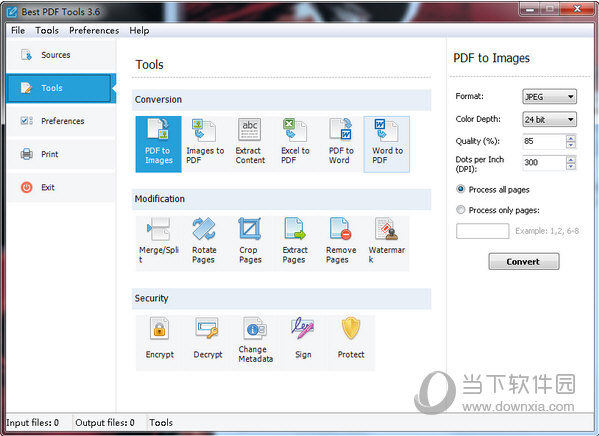Viewport: 599px width, 436px height.
Task: Click Print in the sidebar
Action: coord(61,154)
